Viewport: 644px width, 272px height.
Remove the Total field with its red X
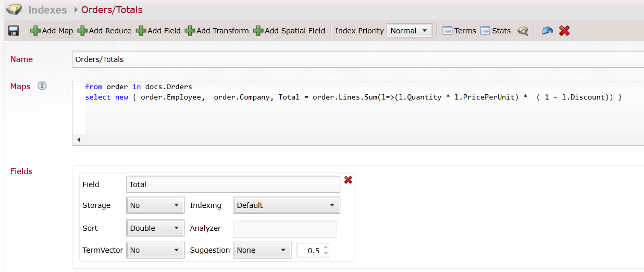(348, 180)
